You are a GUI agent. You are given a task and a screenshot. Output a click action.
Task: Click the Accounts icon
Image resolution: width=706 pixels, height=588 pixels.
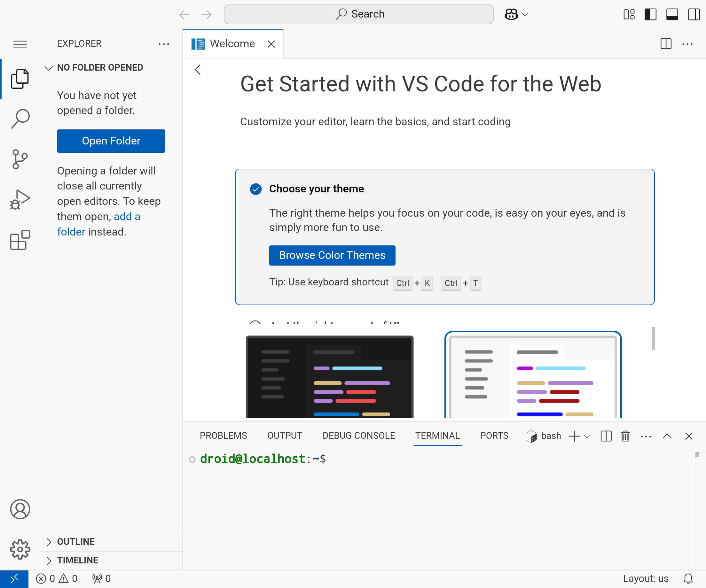(20, 509)
